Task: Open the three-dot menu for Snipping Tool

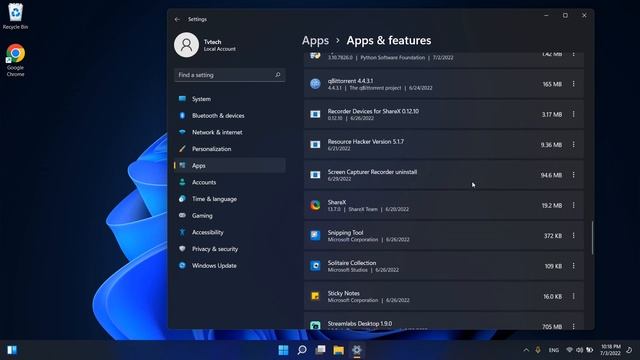Action: [x=573, y=236]
